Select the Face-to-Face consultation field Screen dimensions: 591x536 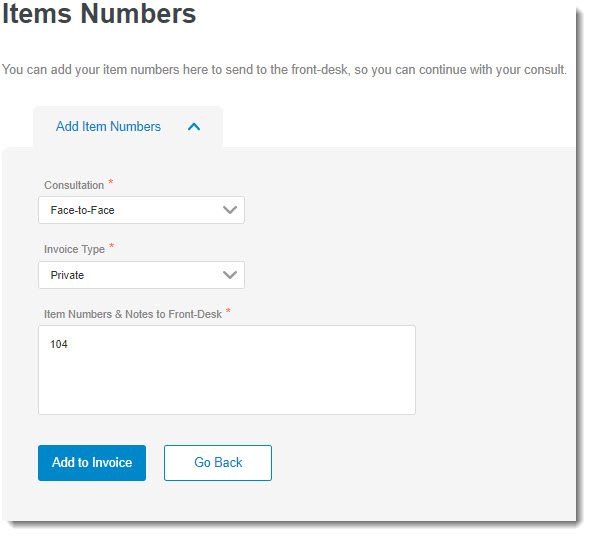click(x=141, y=210)
